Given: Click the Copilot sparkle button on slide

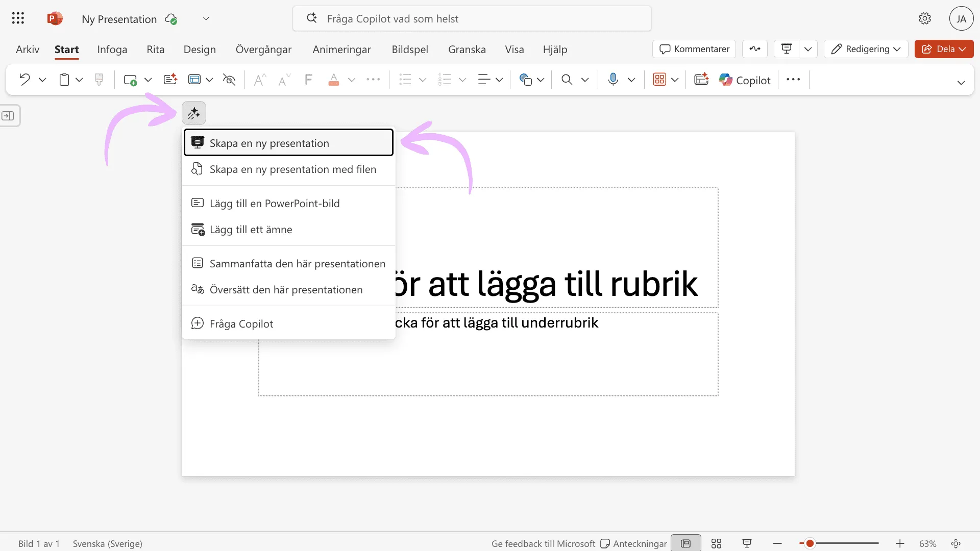Looking at the screenshot, I should [x=194, y=113].
